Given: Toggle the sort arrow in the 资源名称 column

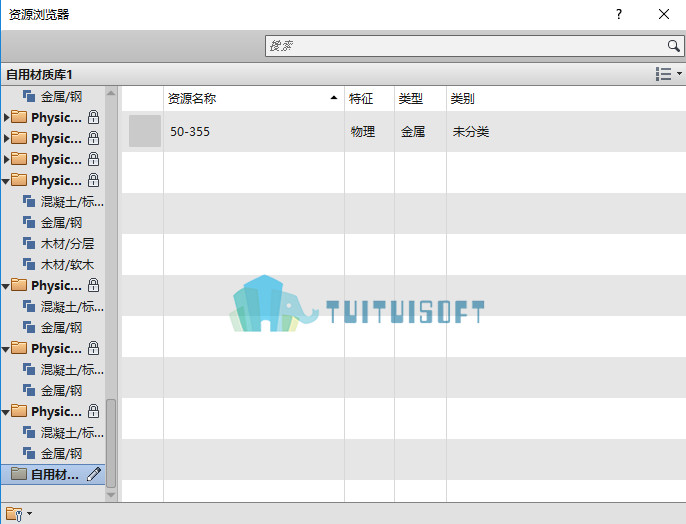Looking at the screenshot, I should click(334, 98).
